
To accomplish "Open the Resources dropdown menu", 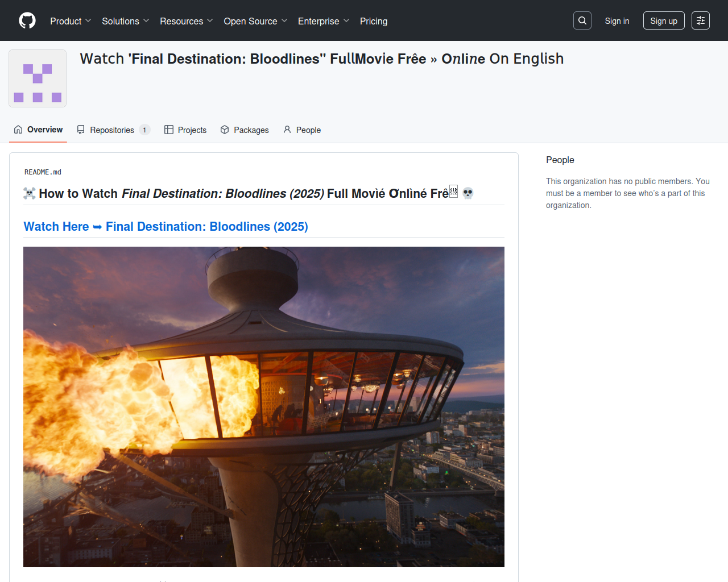I will (186, 21).
